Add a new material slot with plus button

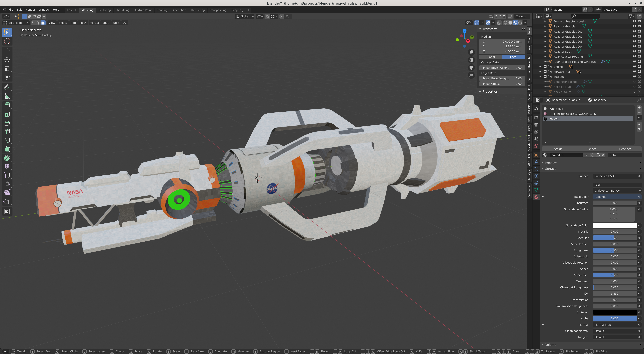tap(639, 108)
